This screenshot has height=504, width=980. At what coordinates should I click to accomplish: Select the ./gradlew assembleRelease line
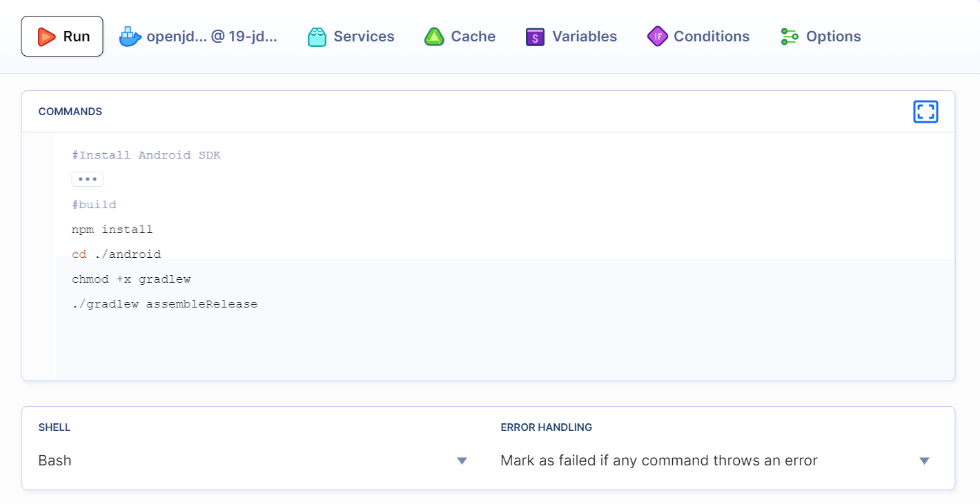(164, 303)
